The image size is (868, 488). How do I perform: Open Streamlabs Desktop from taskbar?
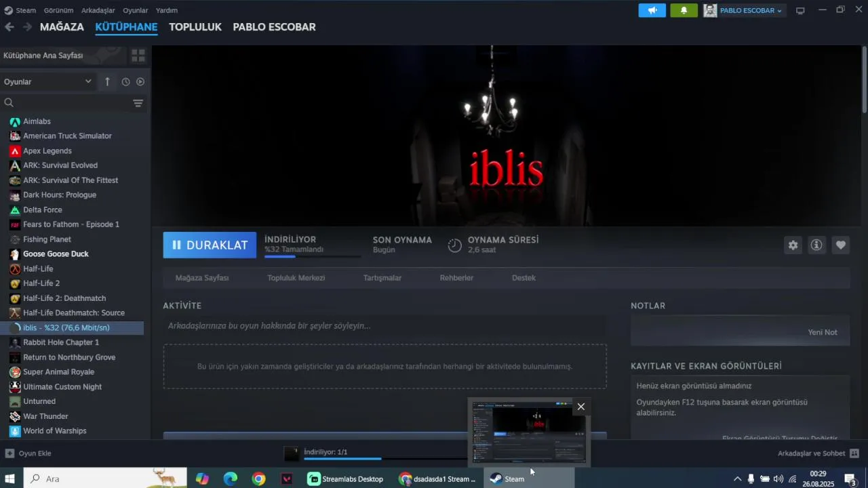(x=346, y=479)
